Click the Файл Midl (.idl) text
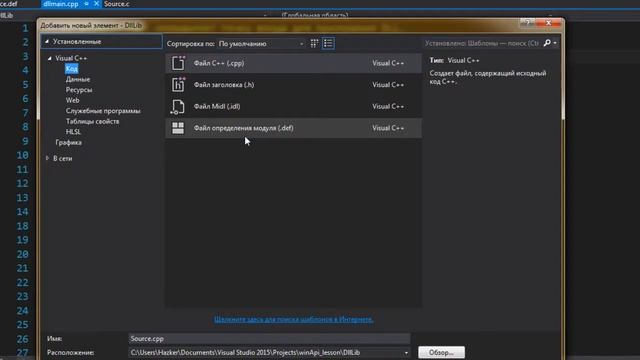The height and width of the screenshot is (360, 640). coord(217,107)
